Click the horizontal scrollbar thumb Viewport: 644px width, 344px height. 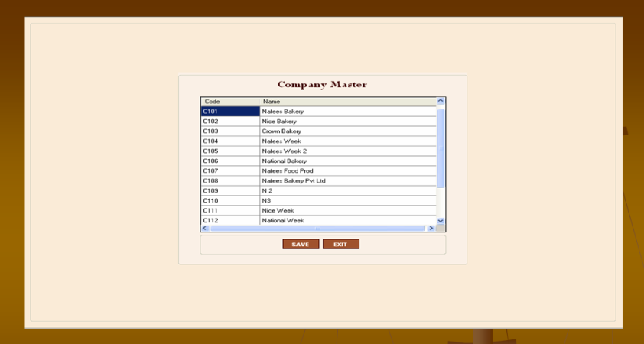point(317,229)
